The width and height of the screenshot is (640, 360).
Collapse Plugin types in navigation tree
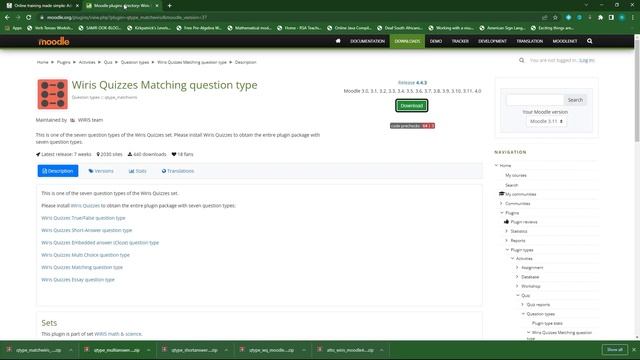pyautogui.click(x=507, y=249)
